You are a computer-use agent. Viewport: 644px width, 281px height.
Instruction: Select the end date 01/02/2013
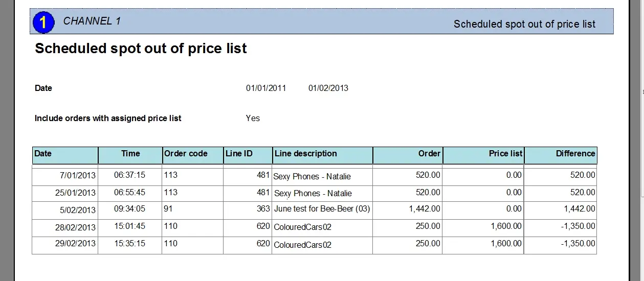328,88
